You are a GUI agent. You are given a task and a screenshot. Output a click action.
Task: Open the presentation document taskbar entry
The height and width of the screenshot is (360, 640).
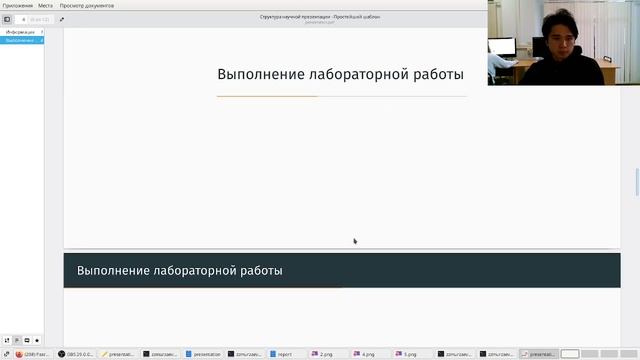pyautogui.click(x=203, y=354)
